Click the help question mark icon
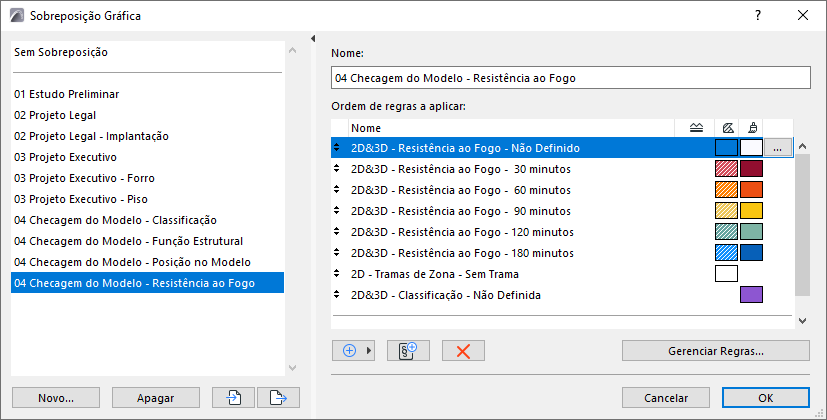This screenshot has height=420, width=827. pos(759,15)
